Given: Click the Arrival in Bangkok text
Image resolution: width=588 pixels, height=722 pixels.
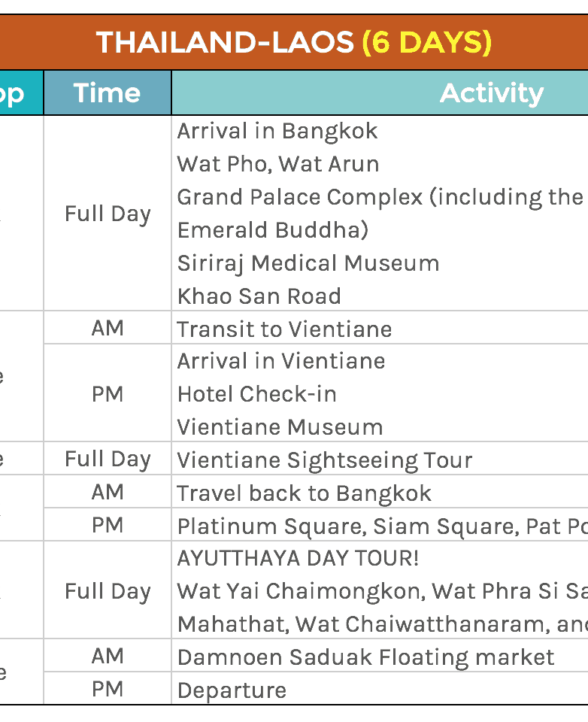Looking at the screenshot, I should [277, 131].
